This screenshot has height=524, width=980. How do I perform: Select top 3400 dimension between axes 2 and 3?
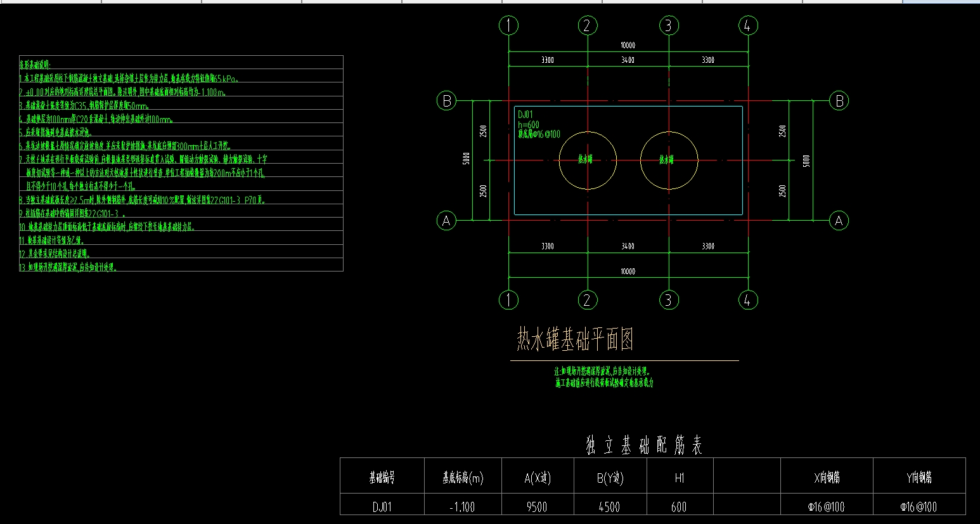tap(628, 60)
